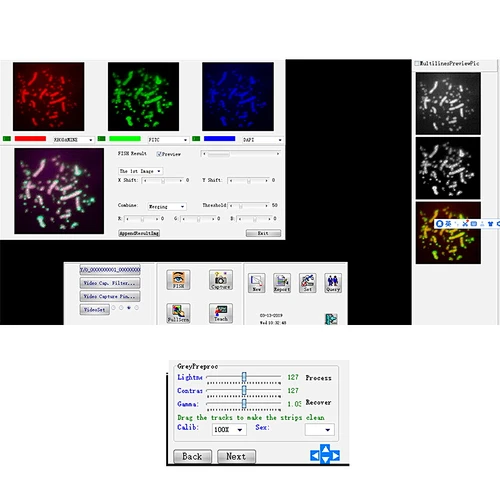The width and height of the screenshot is (500, 500).
Task: Open the Teach icon
Action: (221, 313)
